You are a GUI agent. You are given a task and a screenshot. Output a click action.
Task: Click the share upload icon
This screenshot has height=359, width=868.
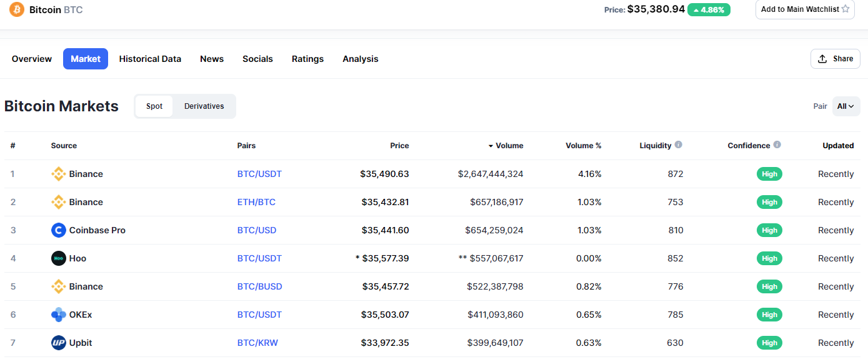[822, 59]
